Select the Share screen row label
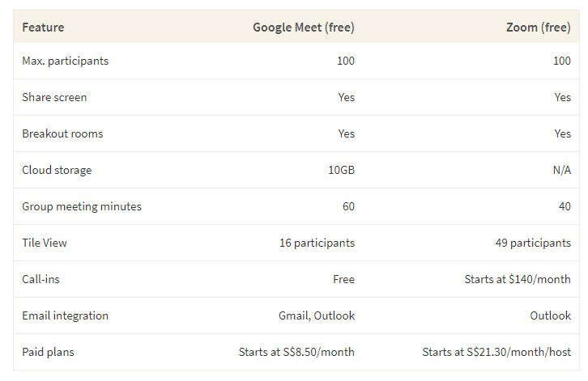This screenshot has height=381, width=588. tap(54, 97)
